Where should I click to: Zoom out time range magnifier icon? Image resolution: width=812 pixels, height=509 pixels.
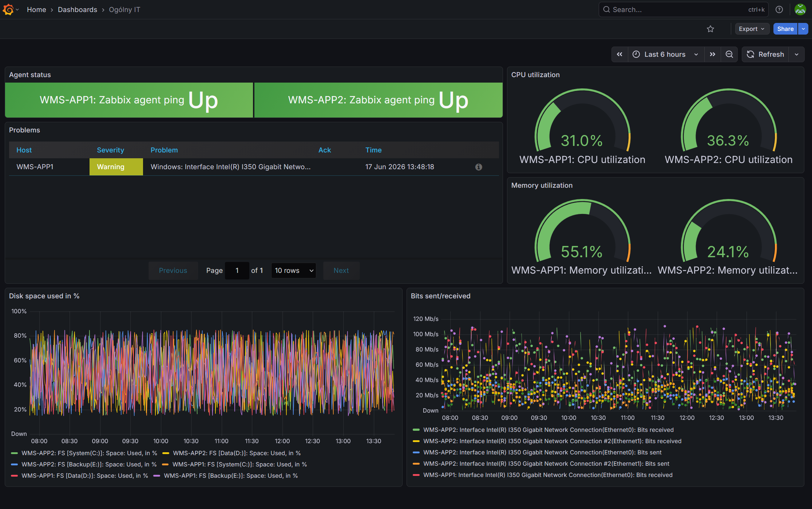click(729, 54)
